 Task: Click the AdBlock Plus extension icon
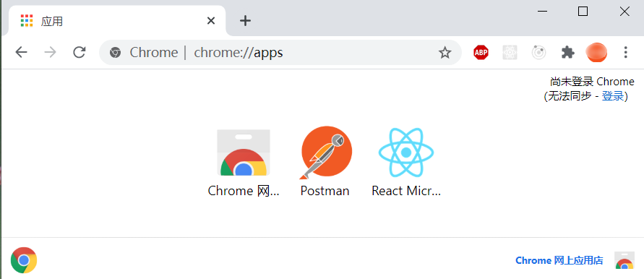point(481,53)
